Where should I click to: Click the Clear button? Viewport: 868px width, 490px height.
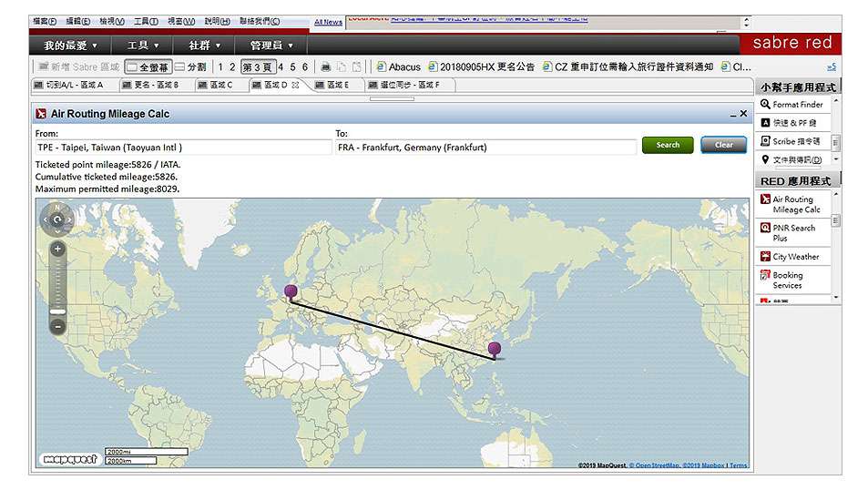[x=723, y=145]
